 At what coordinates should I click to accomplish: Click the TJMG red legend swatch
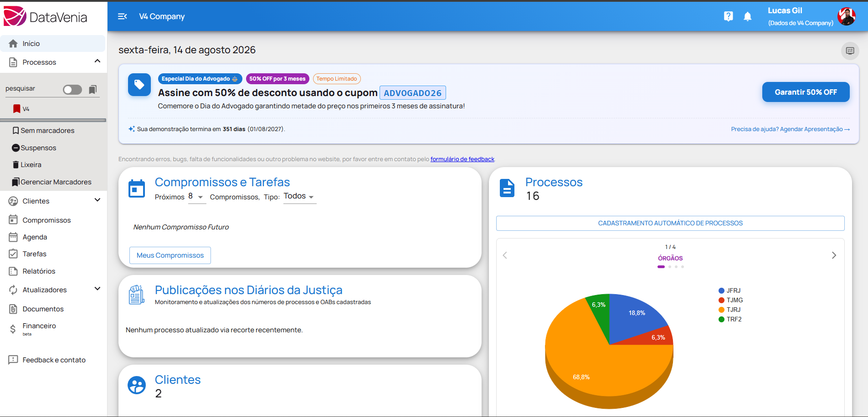point(721,300)
